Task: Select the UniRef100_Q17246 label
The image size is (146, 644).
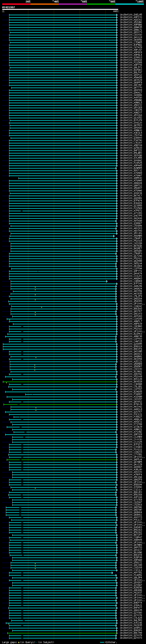Action: click(x=131, y=256)
